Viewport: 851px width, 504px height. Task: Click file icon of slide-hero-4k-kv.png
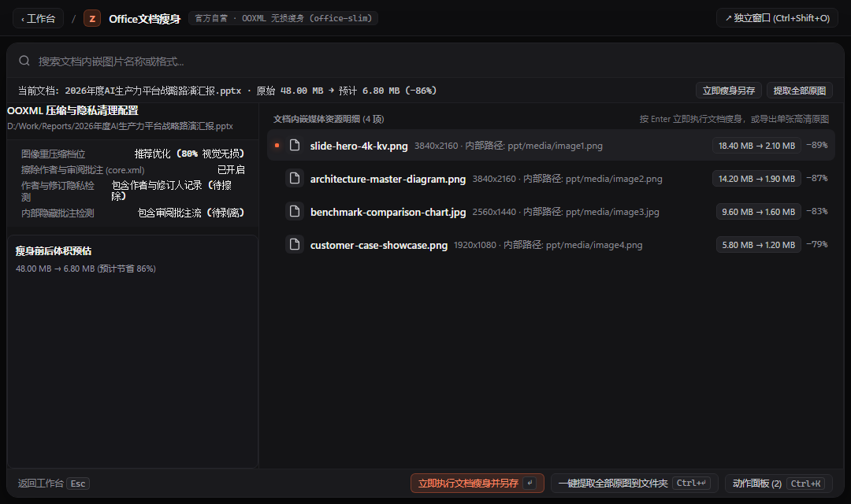tap(295, 145)
